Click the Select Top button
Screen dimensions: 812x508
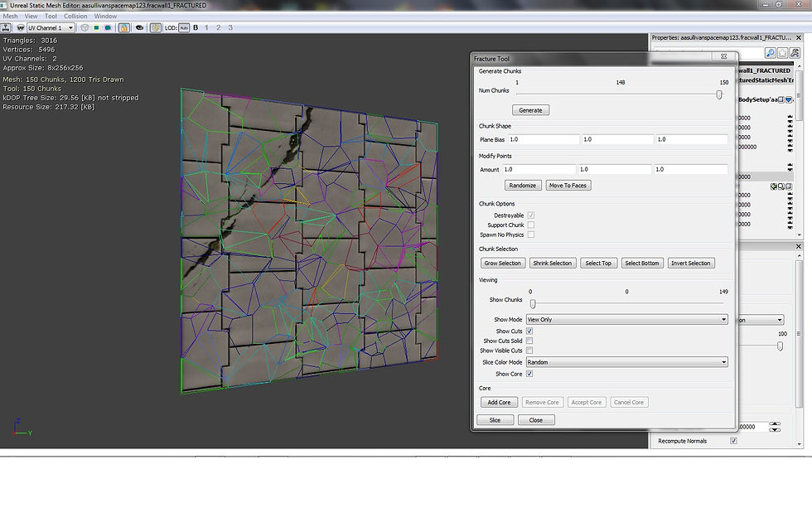click(x=598, y=263)
